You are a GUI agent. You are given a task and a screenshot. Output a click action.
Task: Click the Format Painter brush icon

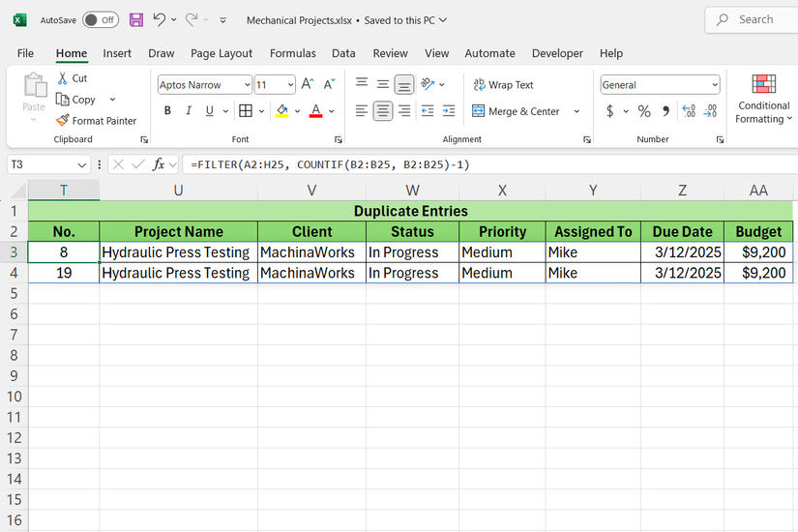point(63,121)
